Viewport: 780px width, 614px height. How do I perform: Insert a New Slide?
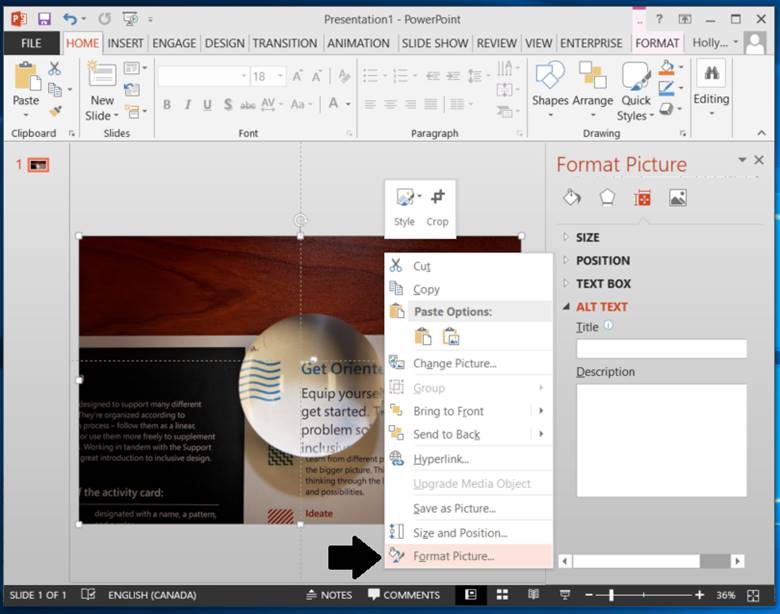pos(102,92)
